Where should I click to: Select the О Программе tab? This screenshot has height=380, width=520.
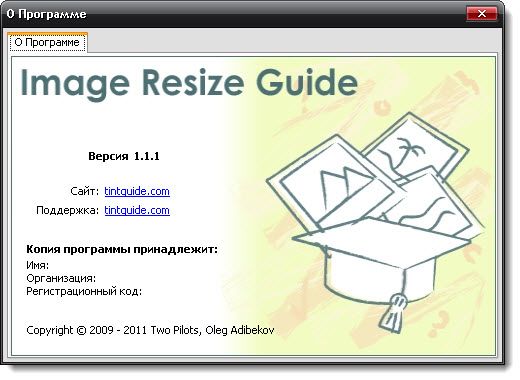[x=47, y=42]
